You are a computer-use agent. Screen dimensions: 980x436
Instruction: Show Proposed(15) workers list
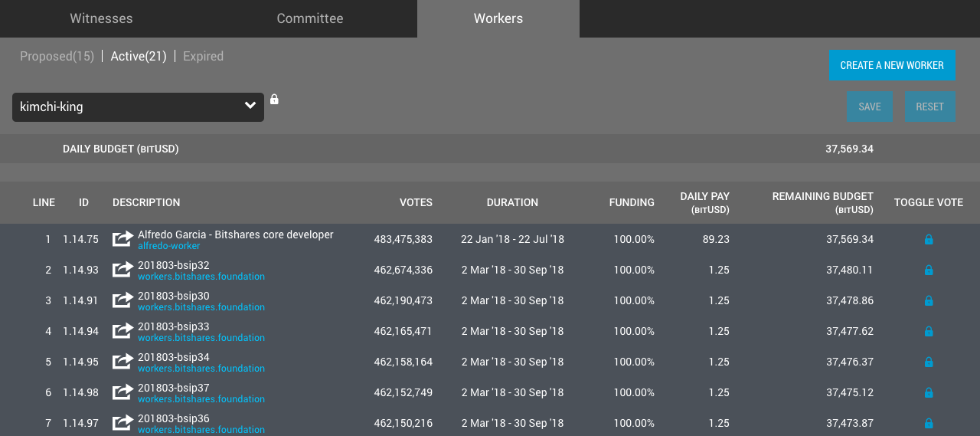pos(57,57)
